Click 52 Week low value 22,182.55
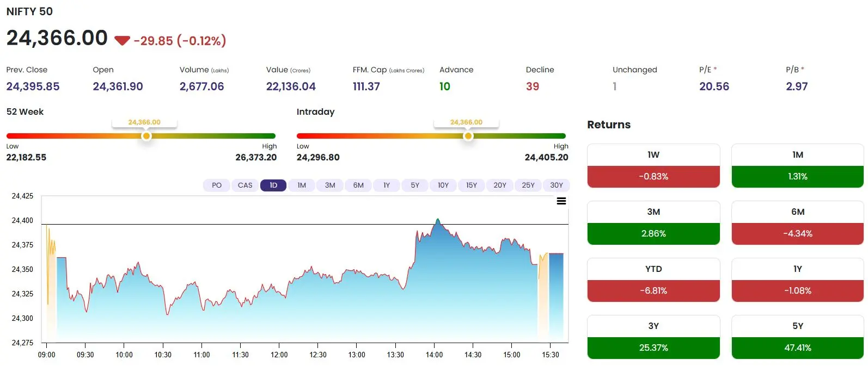Image resolution: width=868 pixels, height=366 pixels. pos(26,157)
